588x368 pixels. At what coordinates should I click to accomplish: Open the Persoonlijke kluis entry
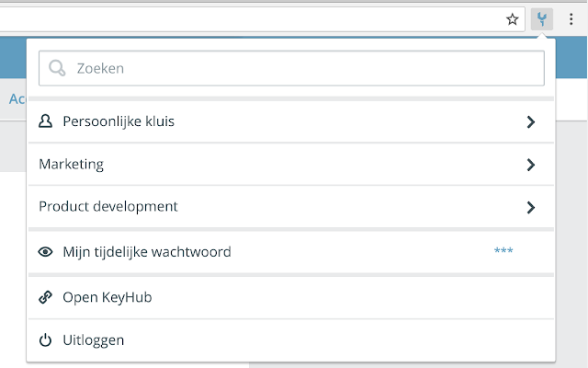point(119,121)
